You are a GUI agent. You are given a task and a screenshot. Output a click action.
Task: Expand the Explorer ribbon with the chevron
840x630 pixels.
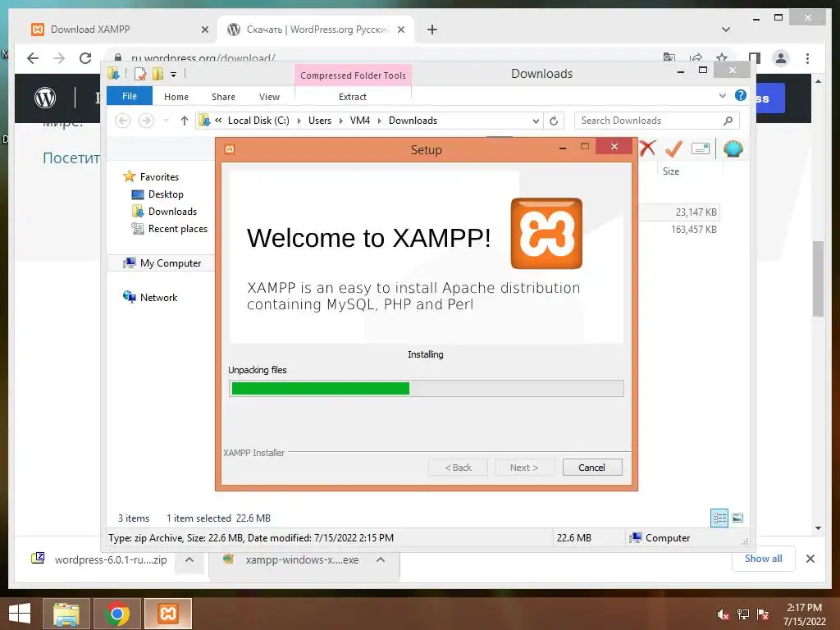[723, 95]
